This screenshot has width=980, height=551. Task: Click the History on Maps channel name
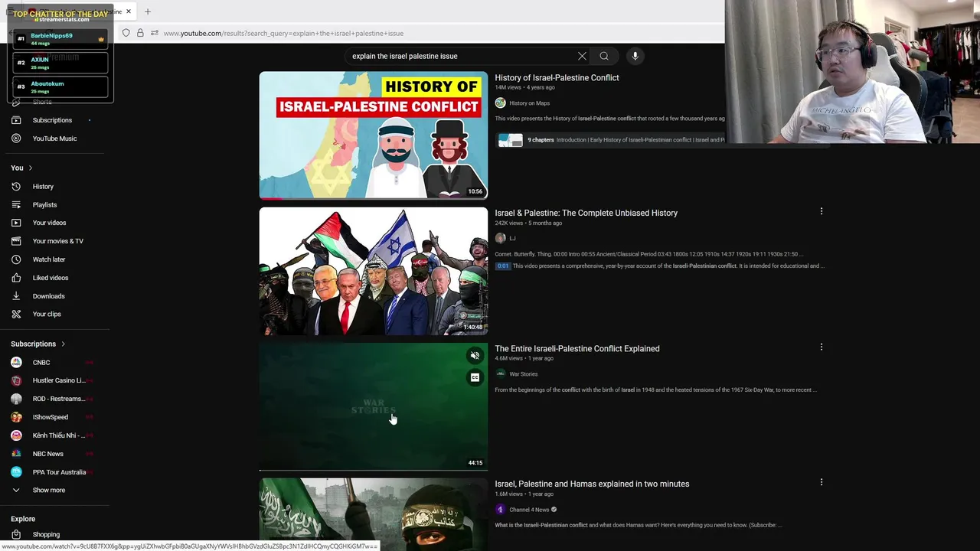pyautogui.click(x=529, y=103)
